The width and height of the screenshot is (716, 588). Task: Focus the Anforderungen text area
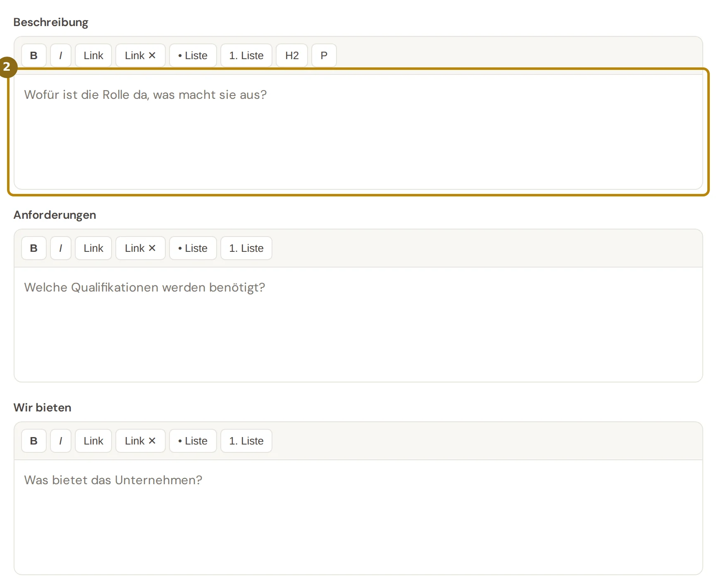tap(358, 325)
